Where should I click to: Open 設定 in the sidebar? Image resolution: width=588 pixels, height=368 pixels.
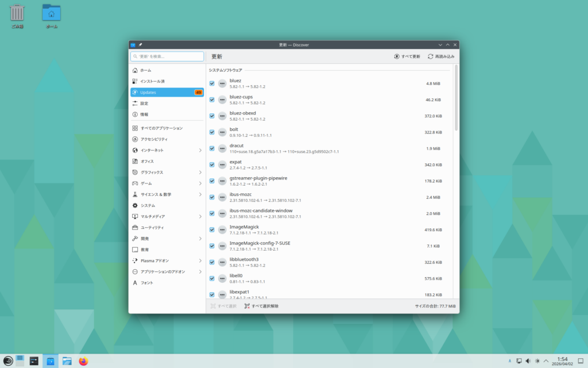(144, 103)
